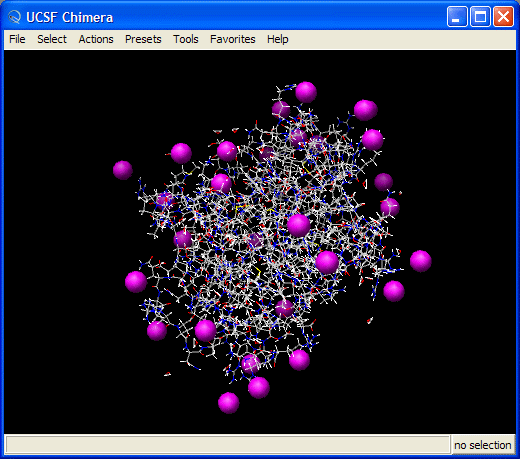Click the UCSF Chimera title bar text
This screenshot has width=520, height=459.
tap(69, 17)
